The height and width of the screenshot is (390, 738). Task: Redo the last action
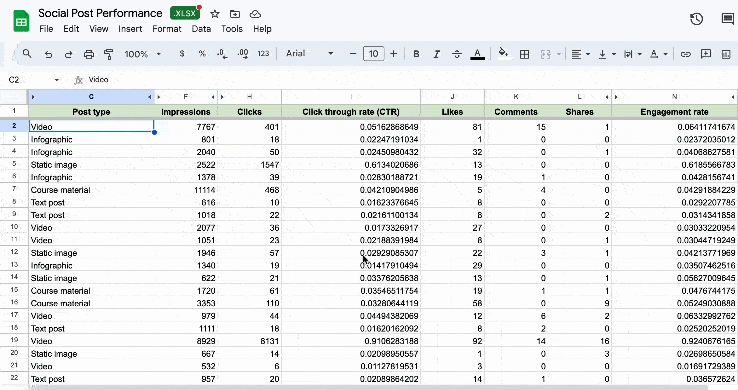(x=68, y=54)
